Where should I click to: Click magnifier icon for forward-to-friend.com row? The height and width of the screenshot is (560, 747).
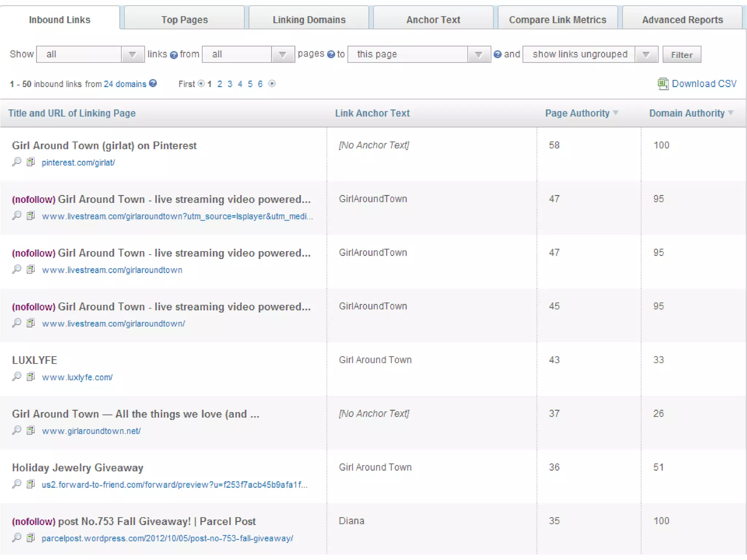click(x=17, y=484)
